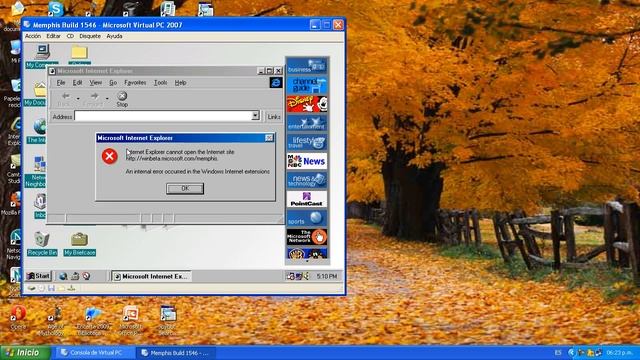This screenshot has width=640, height=360.
Task: Open the Favorites menu in Internet Explorer
Action: [x=135, y=82]
